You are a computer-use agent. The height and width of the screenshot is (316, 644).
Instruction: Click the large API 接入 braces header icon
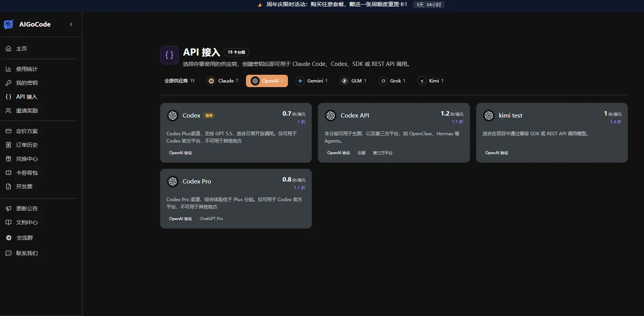tap(169, 55)
